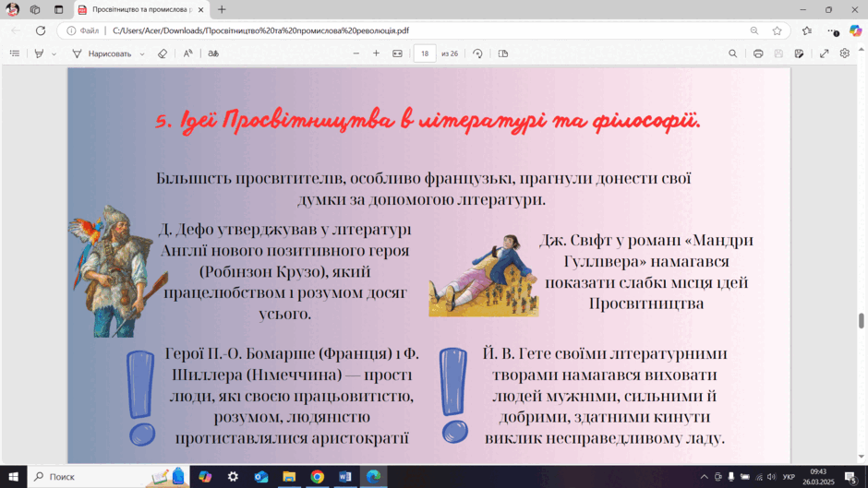Open the Edge profile avatar
Screen dimensions: 868x488
coord(12,9)
